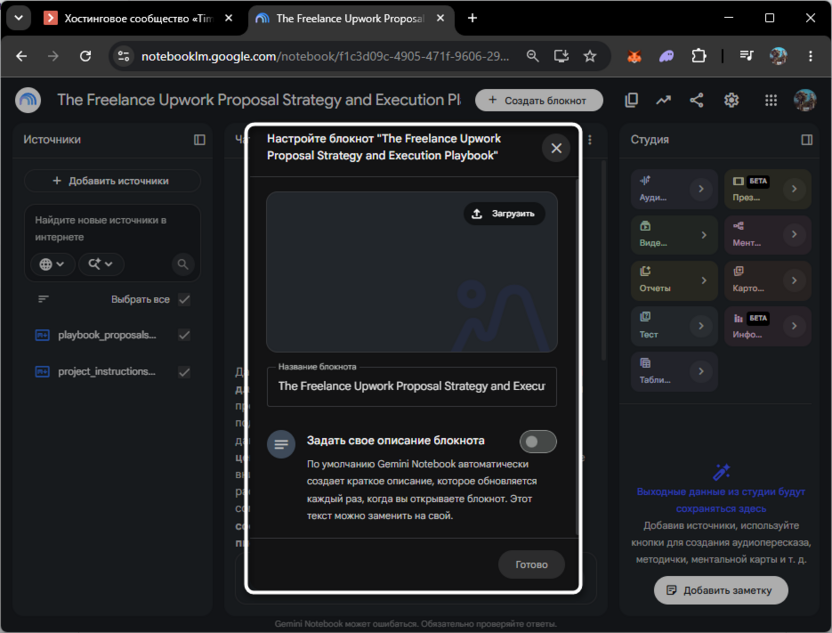
Task: Open the account avatar in NotebookLM header
Action: click(805, 100)
